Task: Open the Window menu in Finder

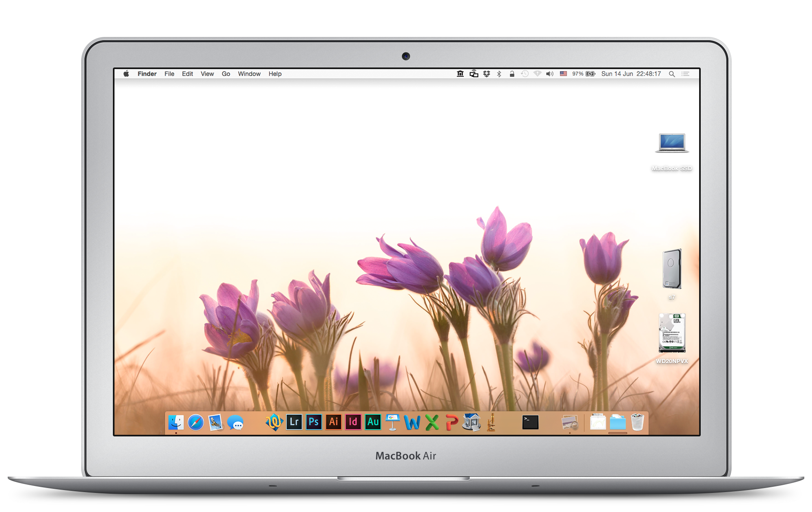Action: click(248, 74)
